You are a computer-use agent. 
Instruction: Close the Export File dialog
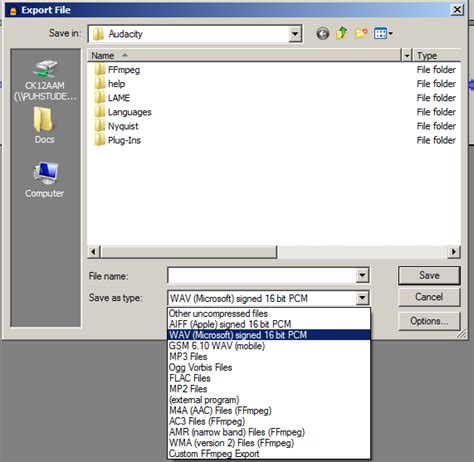click(457, 10)
